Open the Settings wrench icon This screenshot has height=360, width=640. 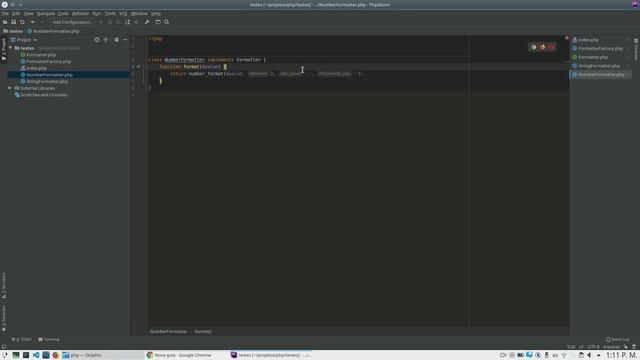pyautogui.click(x=147, y=22)
